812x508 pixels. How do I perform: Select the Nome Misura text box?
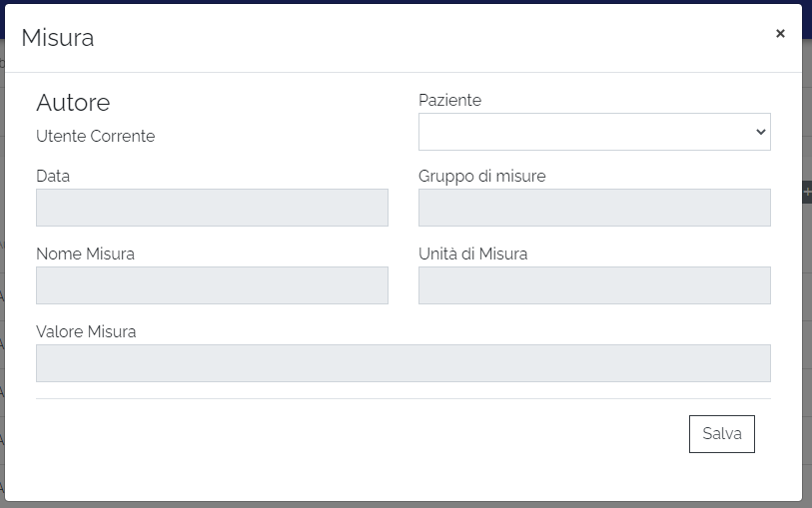[212, 285]
